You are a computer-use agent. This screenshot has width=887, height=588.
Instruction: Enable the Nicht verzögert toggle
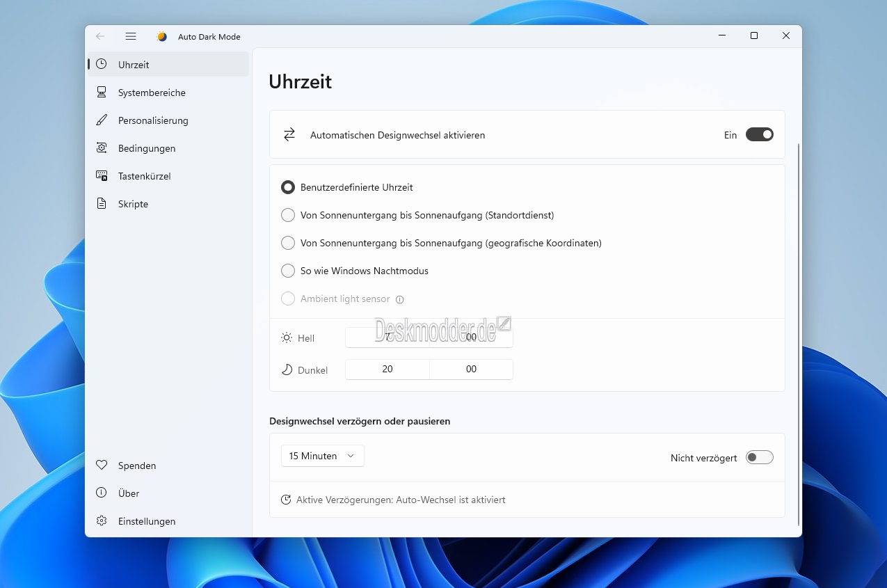coord(759,457)
